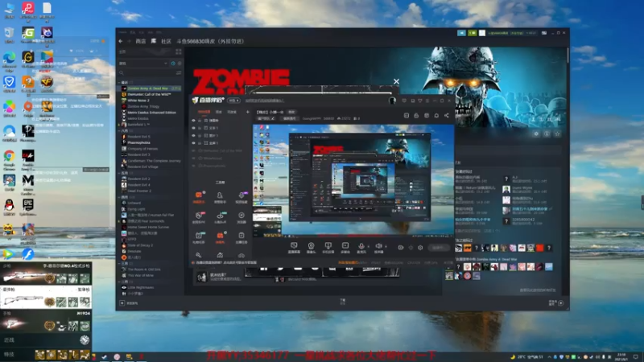Click the gray start streaming button

pyautogui.click(x=438, y=248)
